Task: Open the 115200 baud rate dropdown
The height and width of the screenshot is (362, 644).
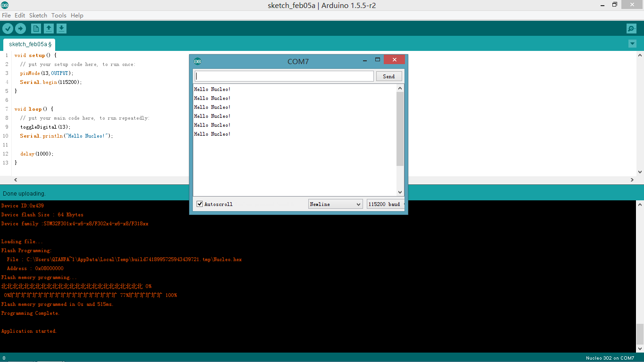Action: point(386,204)
